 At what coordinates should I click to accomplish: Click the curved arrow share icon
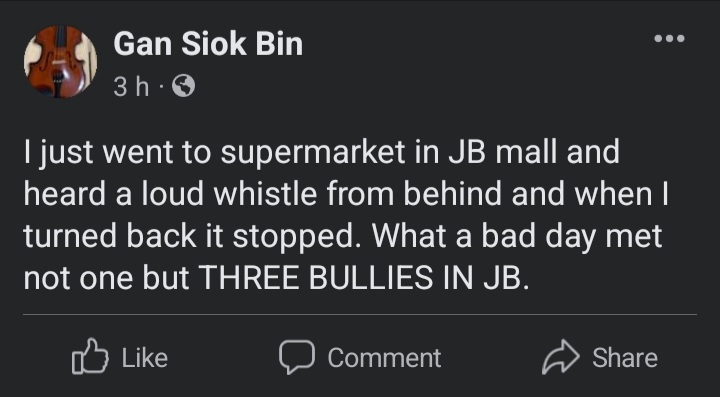(x=560, y=357)
